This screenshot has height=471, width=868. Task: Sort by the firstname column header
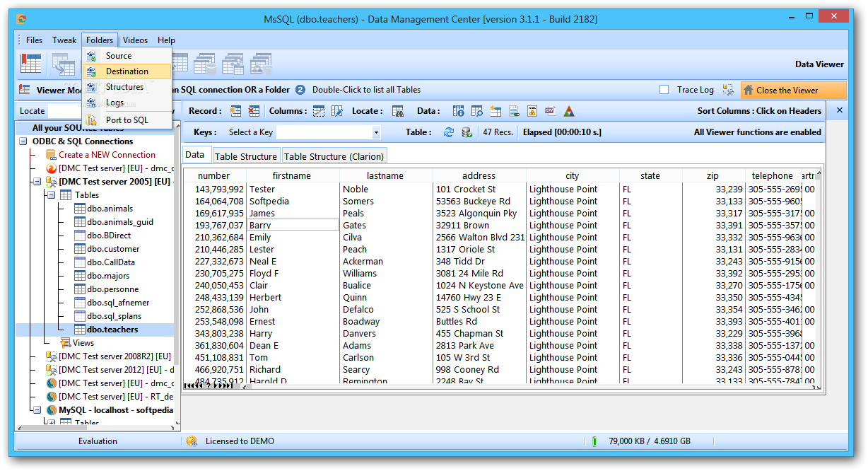[x=292, y=176]
